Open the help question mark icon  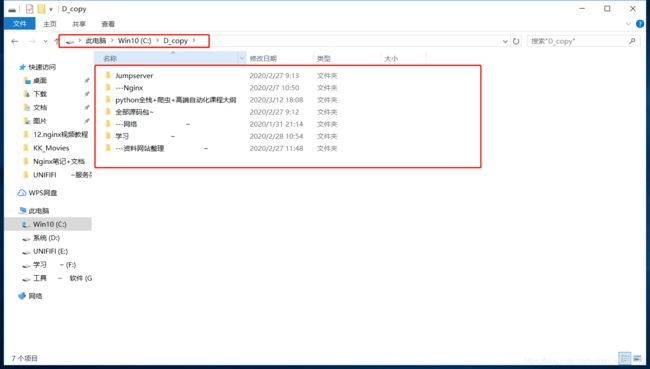click(640, 24)
